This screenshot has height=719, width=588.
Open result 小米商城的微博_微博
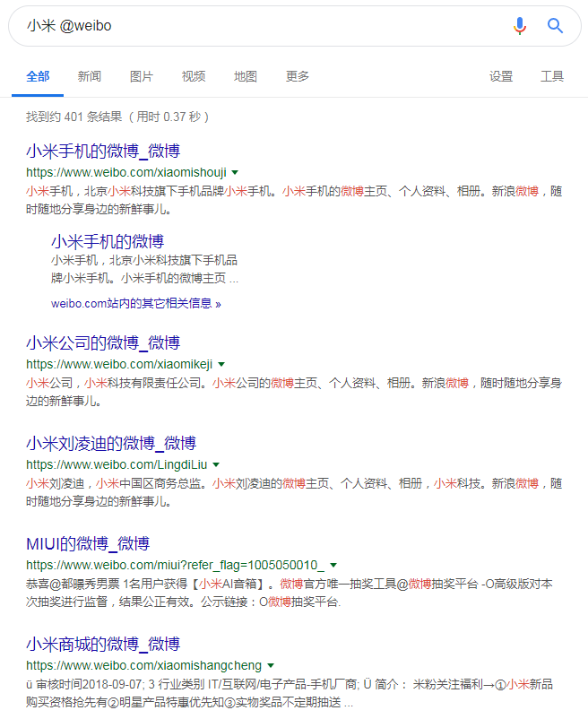pos(103,644)
